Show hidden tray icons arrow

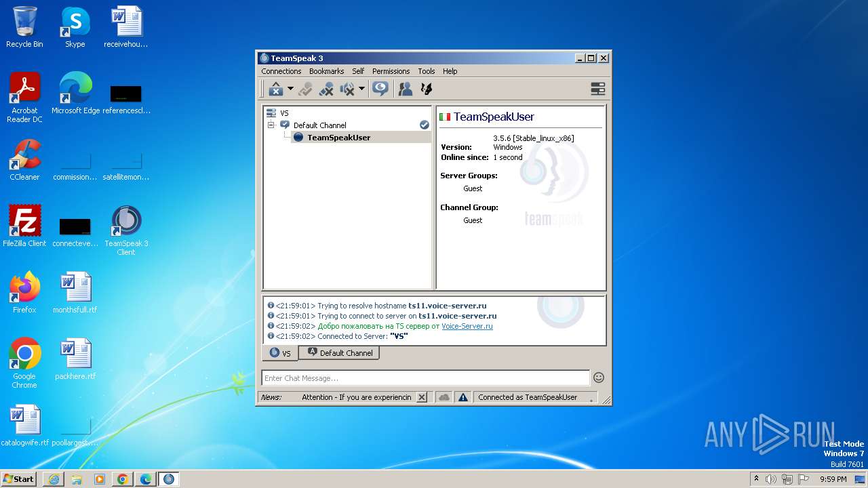click(756, 479)
